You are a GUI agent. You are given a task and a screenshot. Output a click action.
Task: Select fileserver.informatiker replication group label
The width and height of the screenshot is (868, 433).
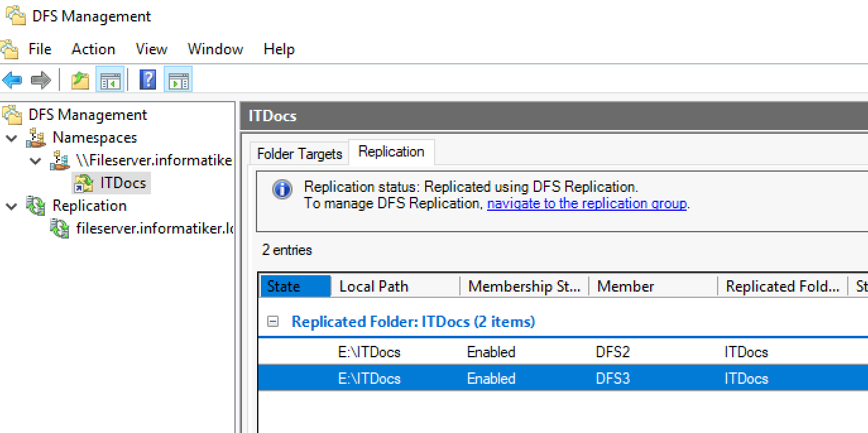point(154,228)
